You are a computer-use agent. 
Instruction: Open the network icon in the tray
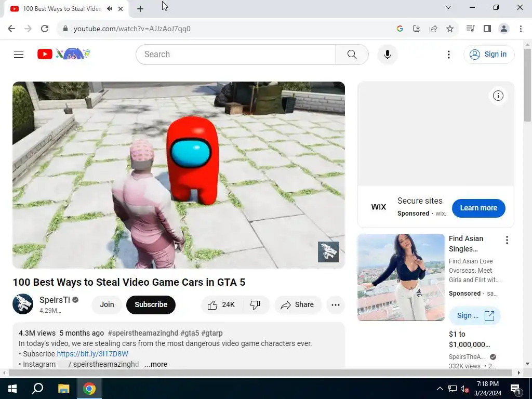point(453,389)
